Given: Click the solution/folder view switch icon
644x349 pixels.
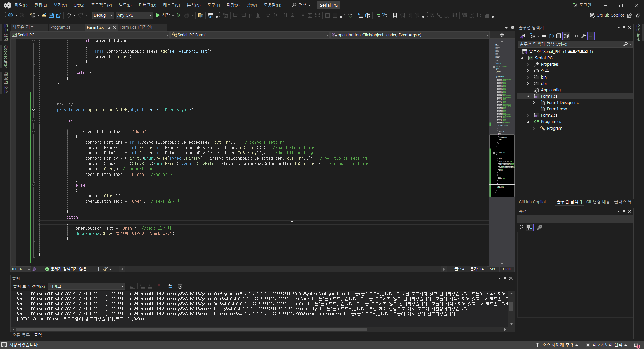Looking at the screenshot, I should tap(522, 36).
